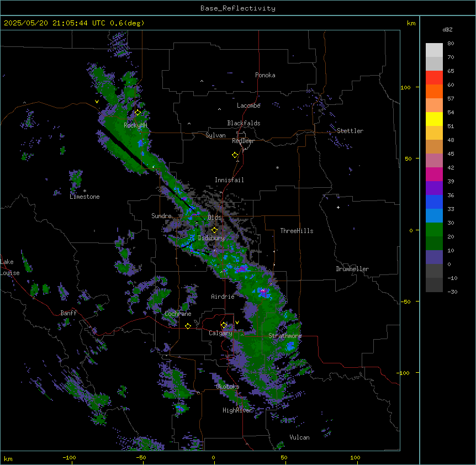
Task: Click the yellow diamond marker south of RedDeer
Action: (x=235, y=155)
